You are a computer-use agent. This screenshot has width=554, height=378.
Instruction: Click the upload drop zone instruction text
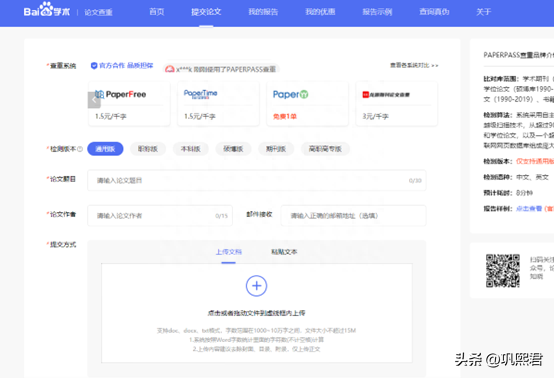tap(257, 313)
